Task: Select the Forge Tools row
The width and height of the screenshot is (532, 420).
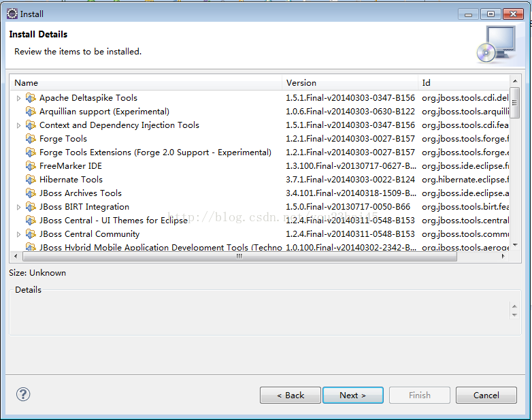Action: (260, 139)
